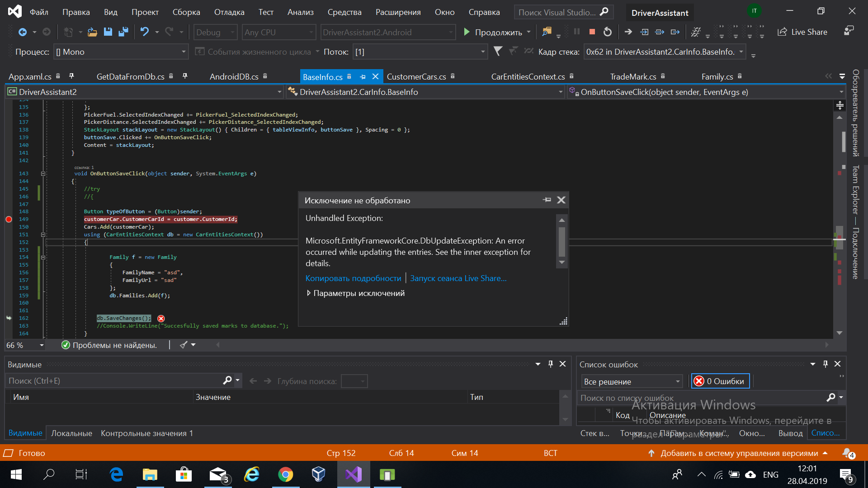Click the green Continue play icon

click(467, 32)
